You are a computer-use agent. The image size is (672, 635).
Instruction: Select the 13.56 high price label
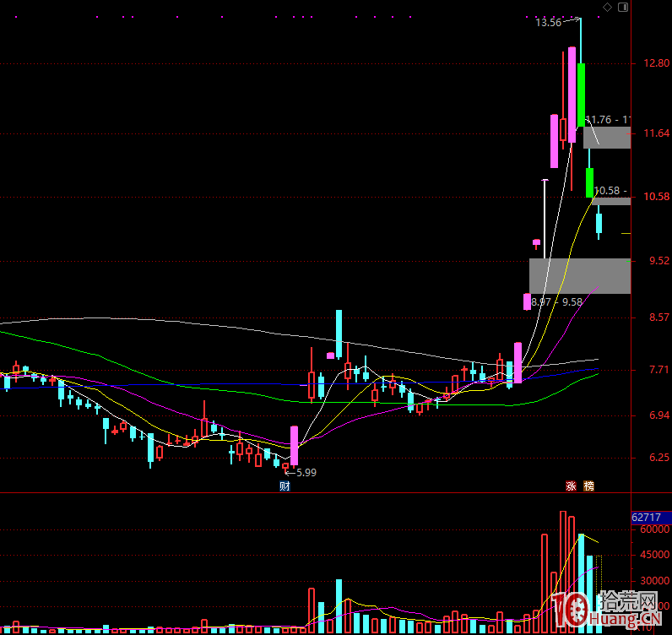coord(548,23)
